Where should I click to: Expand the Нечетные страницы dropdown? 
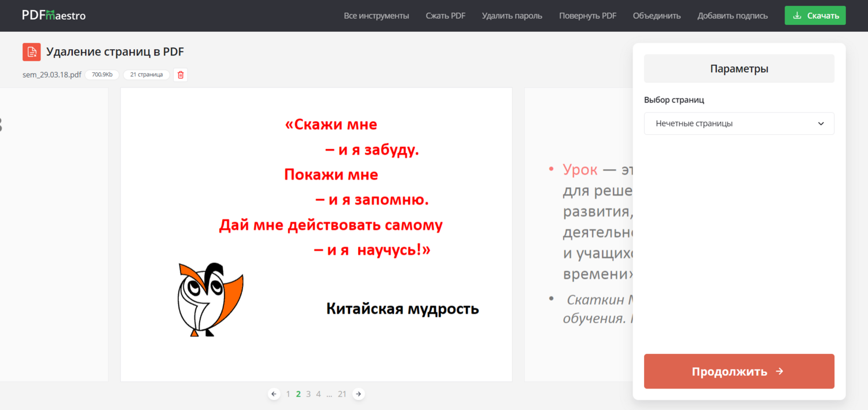739,123
